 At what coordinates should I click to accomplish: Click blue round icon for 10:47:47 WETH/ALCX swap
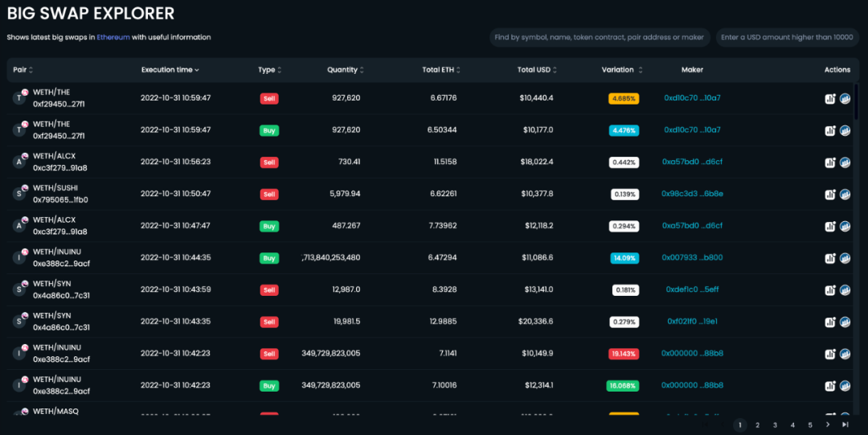[845, 227]
